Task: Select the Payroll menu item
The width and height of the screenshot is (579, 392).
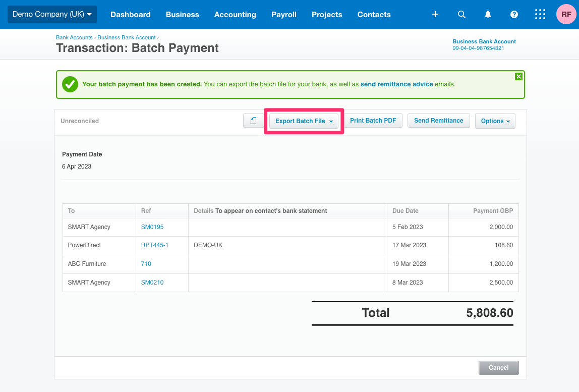Action: click(x=283, y=14)
